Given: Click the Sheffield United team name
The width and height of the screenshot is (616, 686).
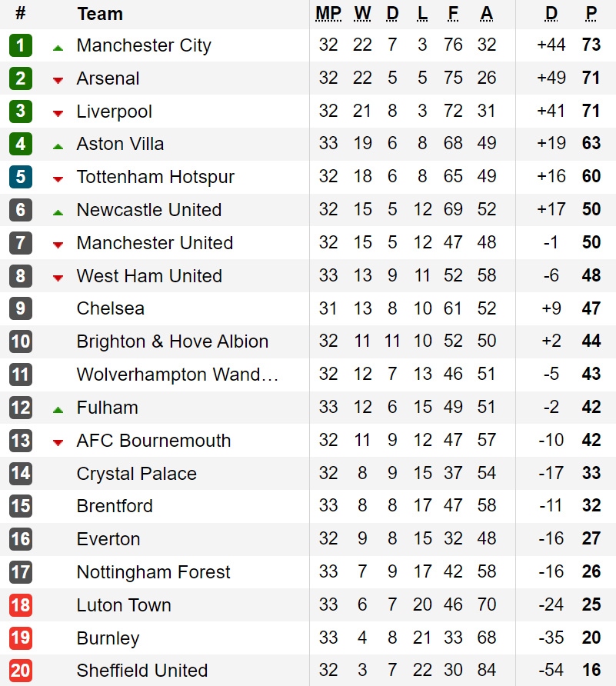Looking at the screenshot, I should (x=142, y=671).
